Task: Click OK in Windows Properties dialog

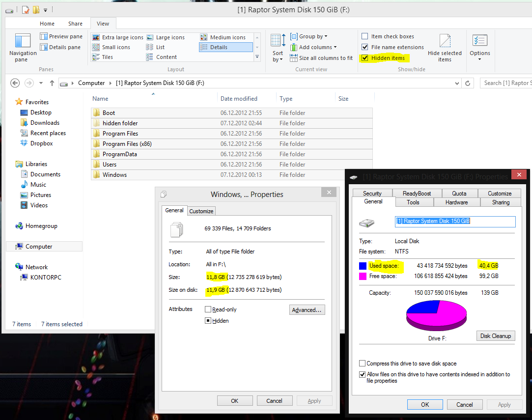Action: coord(234,401)
